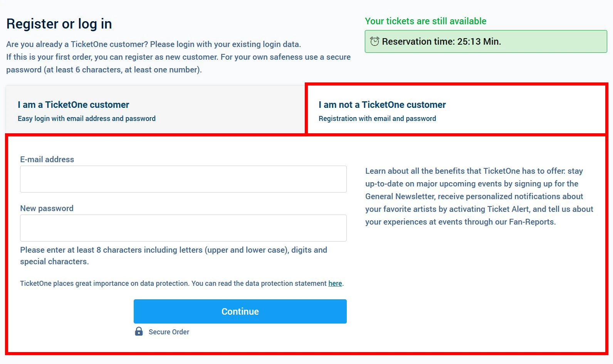Click the "New password" field label
The image size is (613, 364).
(x=47, y=208)
